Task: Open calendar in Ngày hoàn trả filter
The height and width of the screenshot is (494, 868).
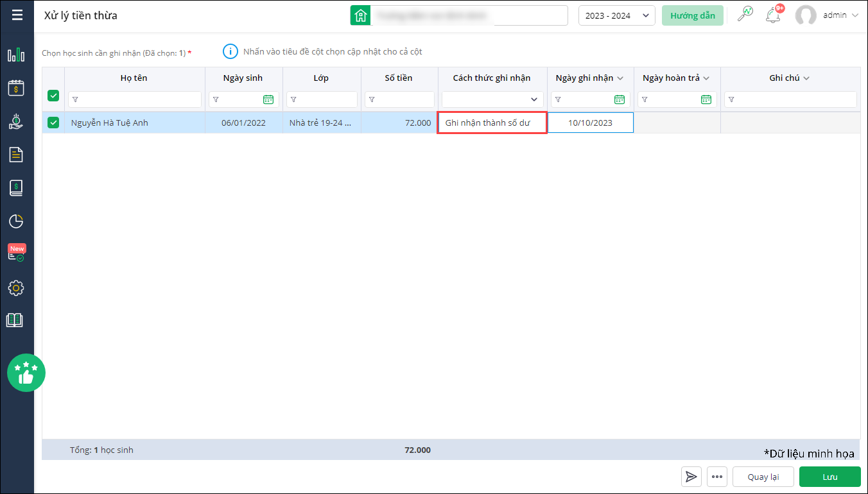Action: (x=706, y=99)
